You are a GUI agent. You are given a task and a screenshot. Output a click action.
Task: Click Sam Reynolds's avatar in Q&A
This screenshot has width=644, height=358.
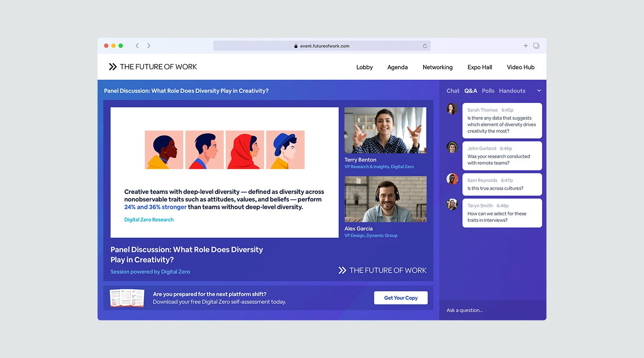[x=452, y=179]
